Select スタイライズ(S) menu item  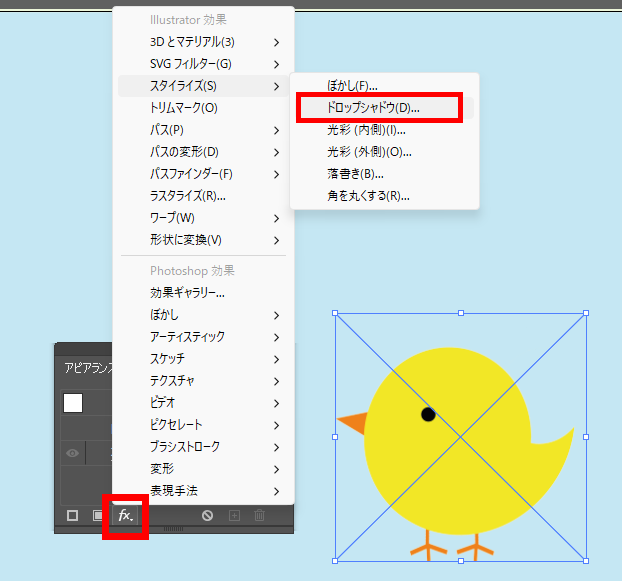pyautogui.click(x=203, y=86)
